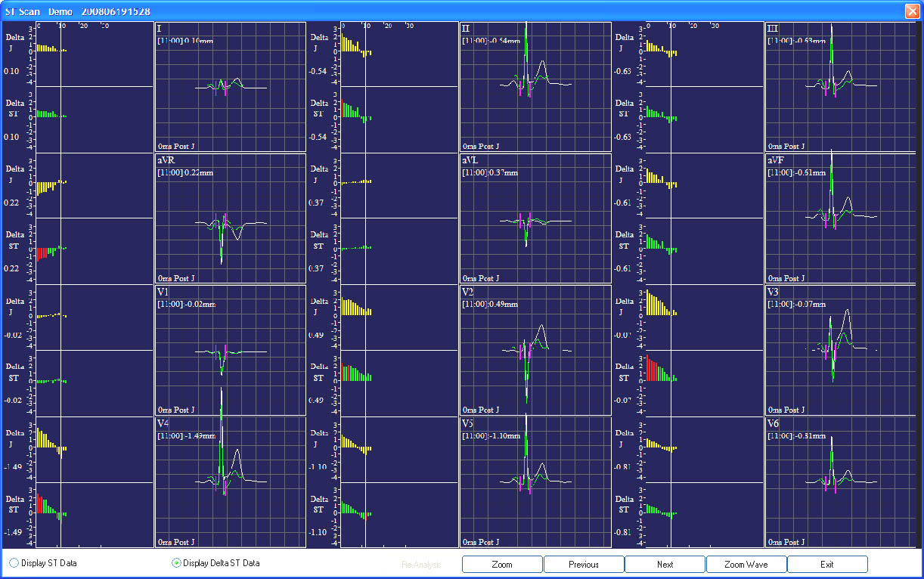This screenshot has height=579, width=924.
Task: Close the ST Scan Demo window
Action: click(911, 11)
